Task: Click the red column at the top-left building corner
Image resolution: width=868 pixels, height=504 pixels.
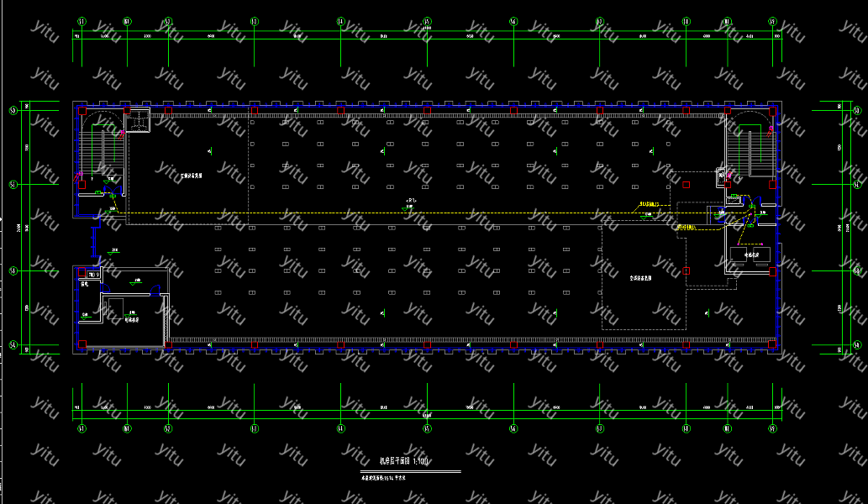Action: click(x=82, y=110)
